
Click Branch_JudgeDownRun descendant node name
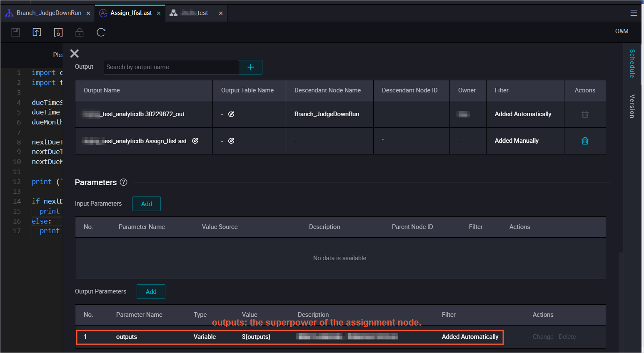coord(327,114)
